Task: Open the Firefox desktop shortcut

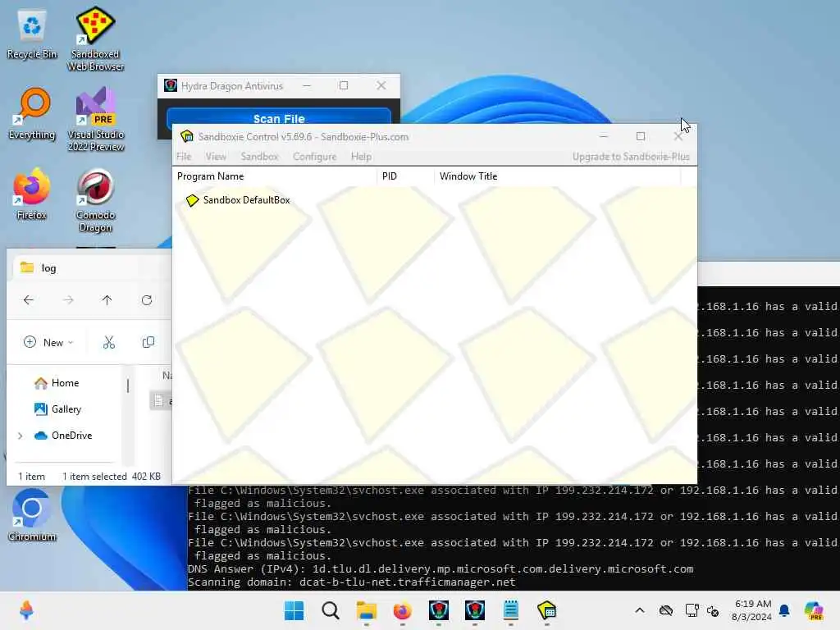Action: click(32, 194)
